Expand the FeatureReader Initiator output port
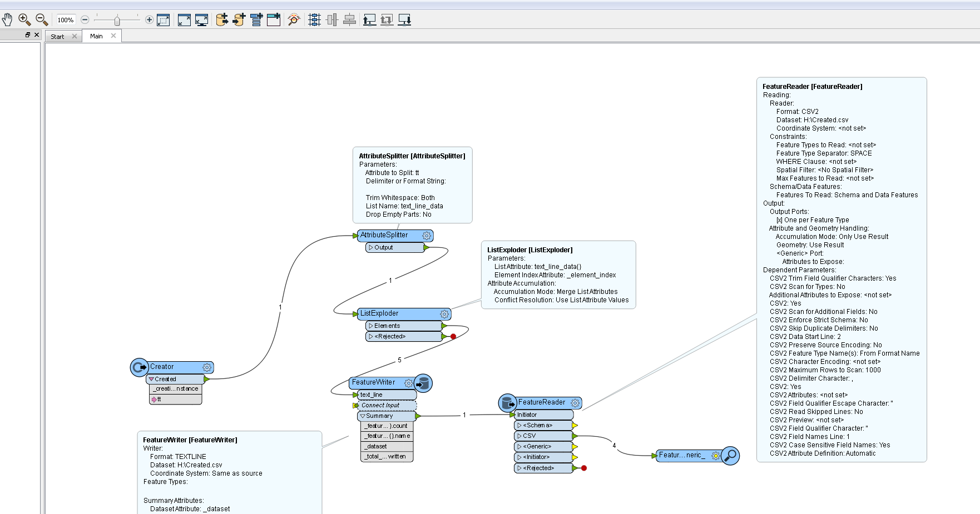 [x=519, y=457]
